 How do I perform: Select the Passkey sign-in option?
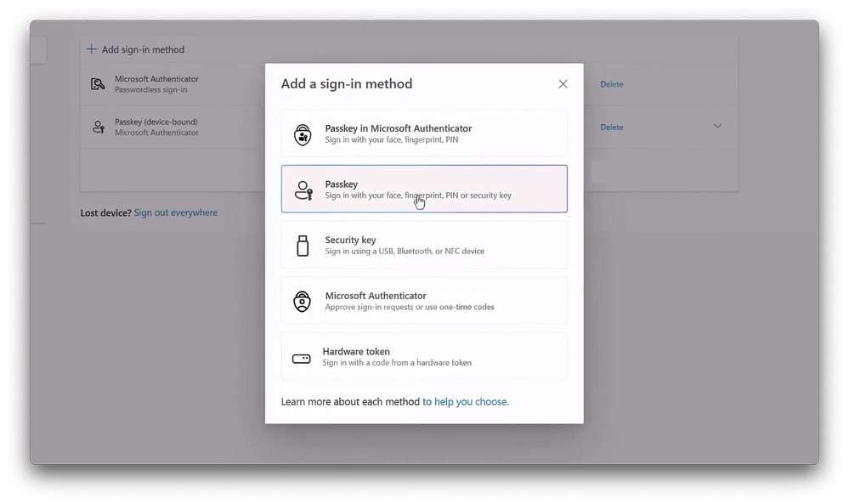coord(424,189)
